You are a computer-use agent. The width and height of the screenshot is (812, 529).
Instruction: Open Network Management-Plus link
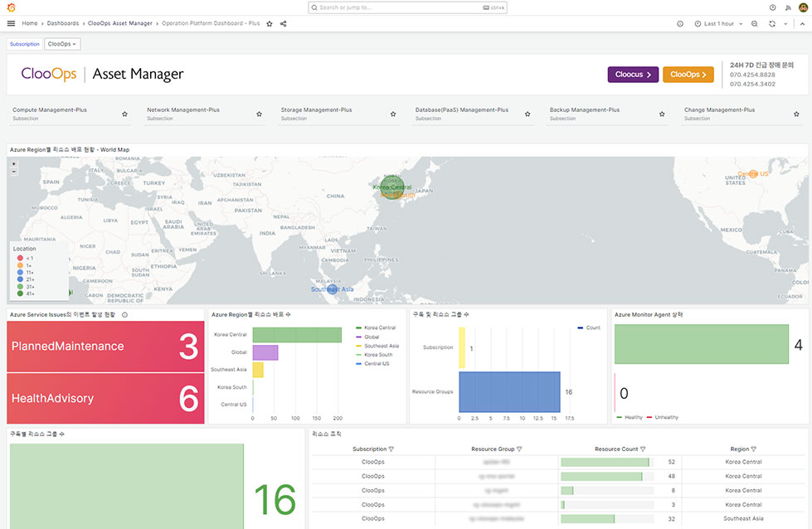[183, 109]
